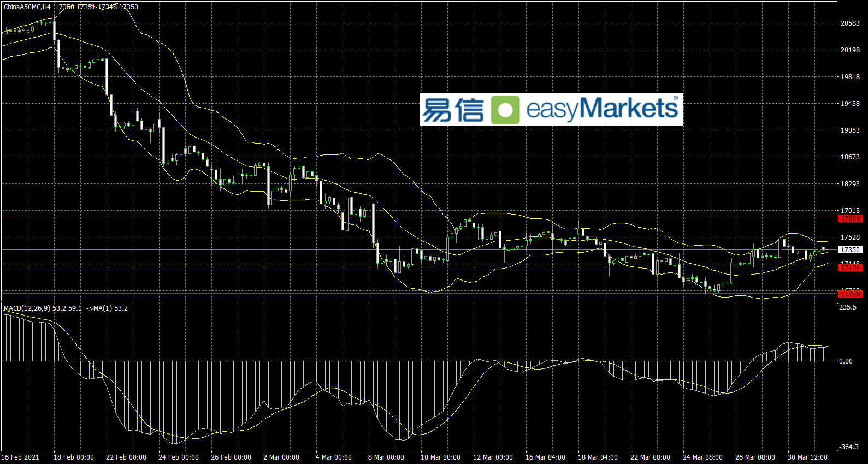Select the red 17800 price level label
The image size is (868, 464).
click(850, 219)
